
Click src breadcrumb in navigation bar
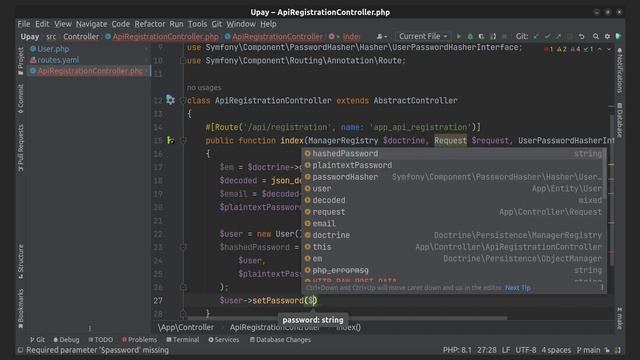click(x=51, y=37)
